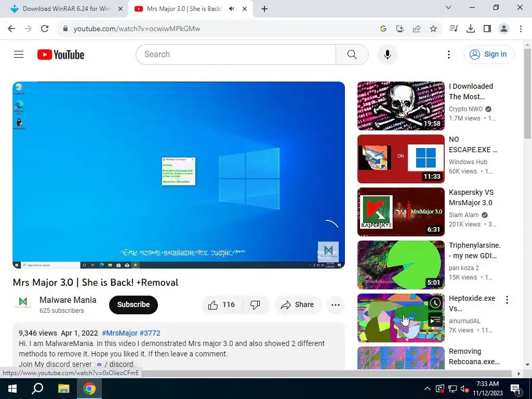Image resolution: width=532 pixels, height=399 pixels.
Task: Toggle Chrome side panel
Action: click(487, 29)
